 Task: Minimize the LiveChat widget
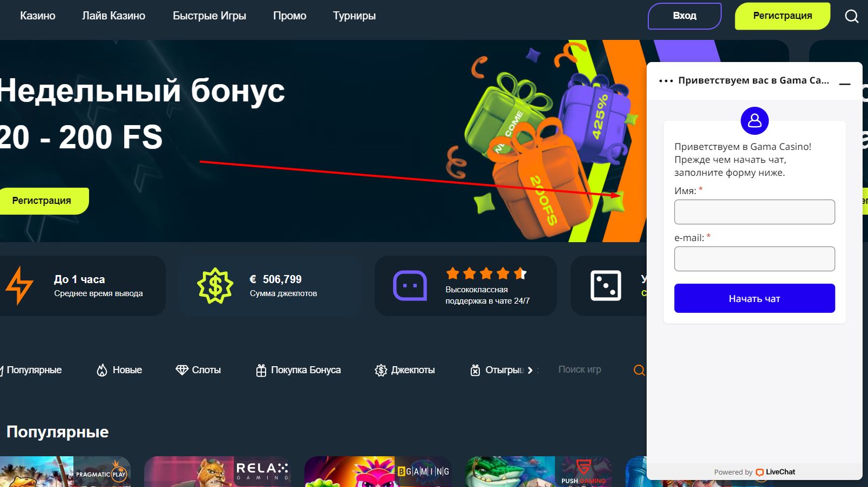[x=845, y=84]
